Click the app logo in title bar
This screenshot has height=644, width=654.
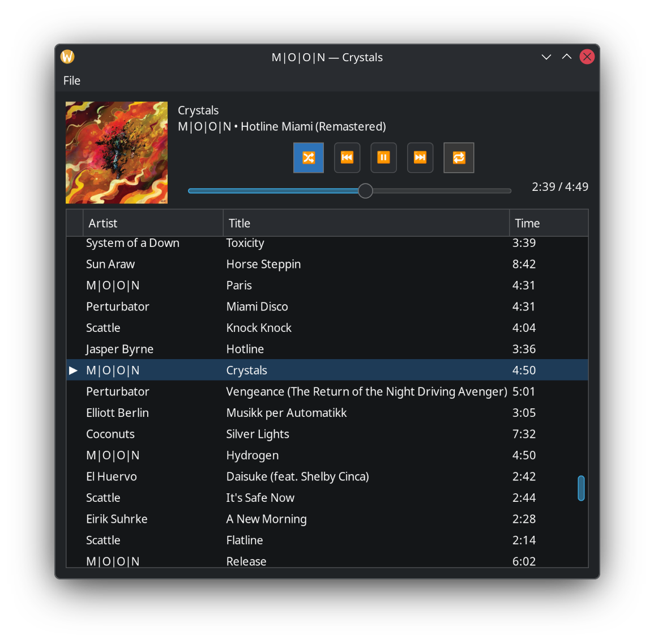coord(67,57)
